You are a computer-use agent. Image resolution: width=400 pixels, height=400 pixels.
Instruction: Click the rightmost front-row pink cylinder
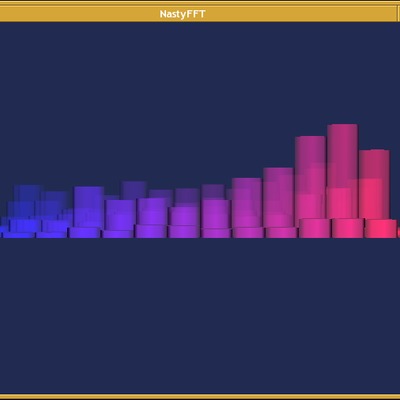pyautogui.click(x=380, y=229)
